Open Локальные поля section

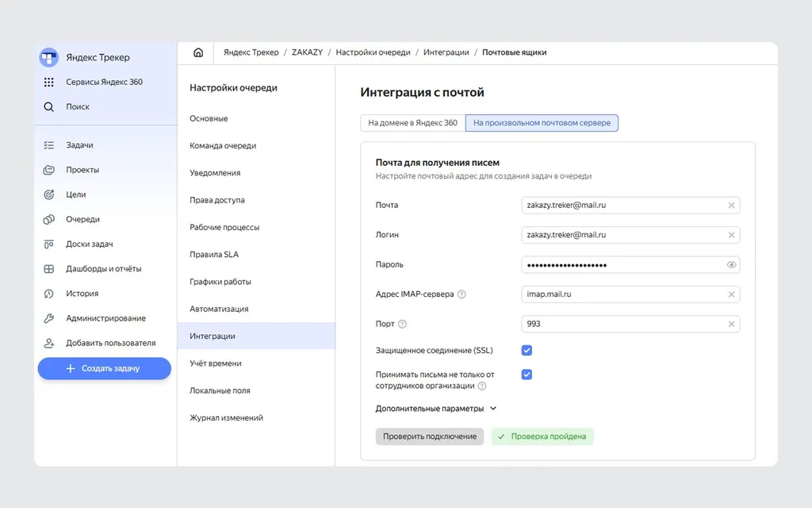(256, 391)
